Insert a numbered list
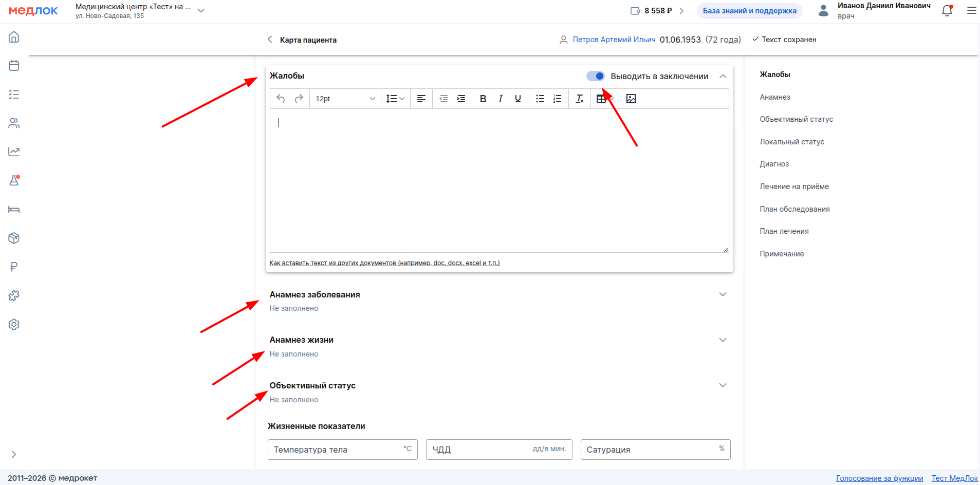This screenshot has width=980, height=485. click(557, 99)
